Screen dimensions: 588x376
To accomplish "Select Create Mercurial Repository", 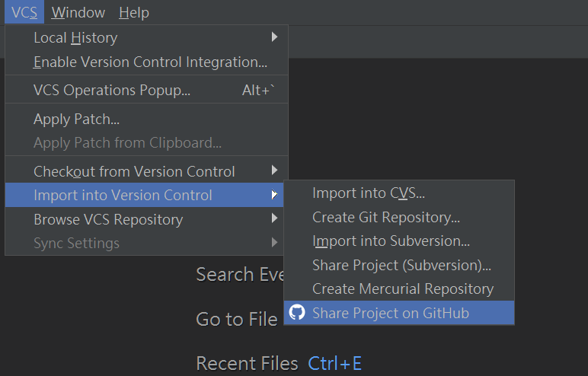I will [x=403, y=289].
